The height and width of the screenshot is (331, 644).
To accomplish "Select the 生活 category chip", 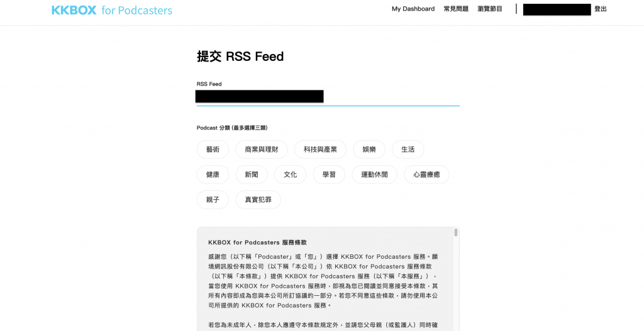I will (x=408, y=149).
